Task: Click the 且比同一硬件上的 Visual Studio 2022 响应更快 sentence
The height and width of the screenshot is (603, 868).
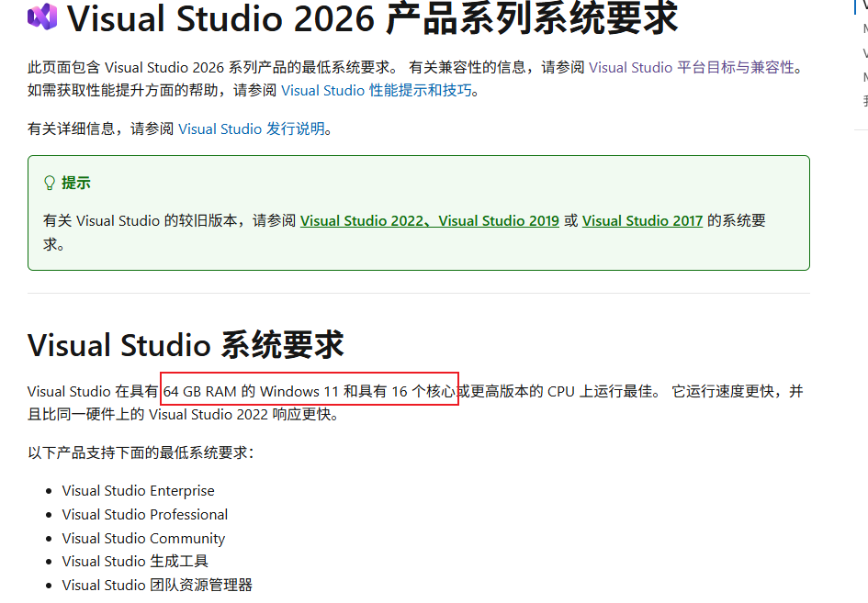Action: pos(183,414)
